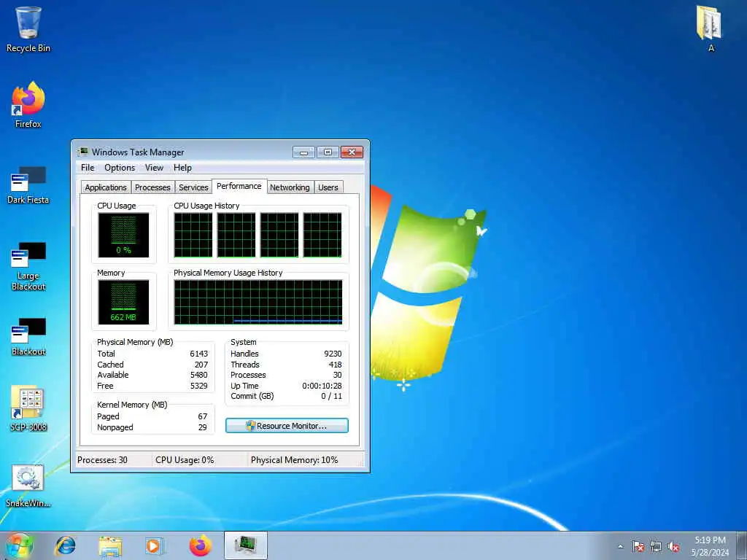Select folder A on the desktop

709,28
